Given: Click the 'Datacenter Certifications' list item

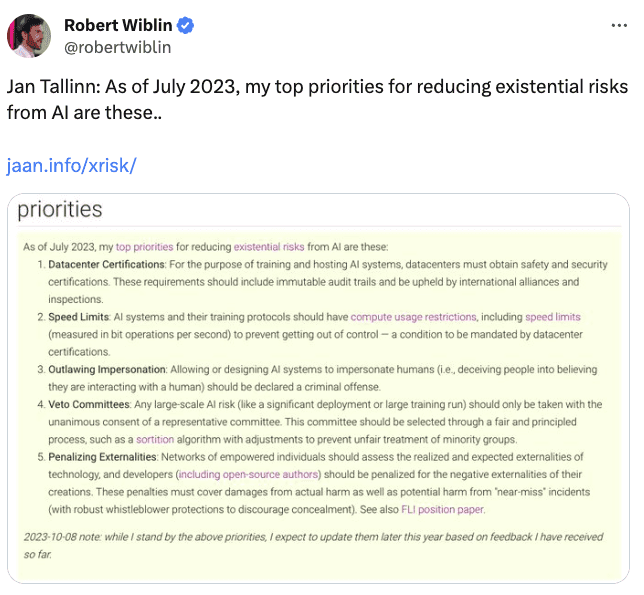Looking at the screenshot, I should [107, 264].
